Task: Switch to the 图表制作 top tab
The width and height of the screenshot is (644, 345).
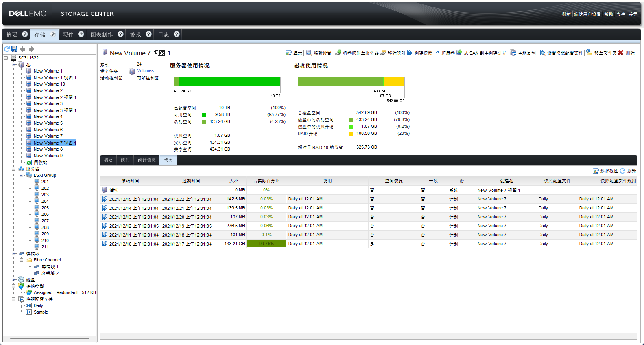Action: click(102, 35)
